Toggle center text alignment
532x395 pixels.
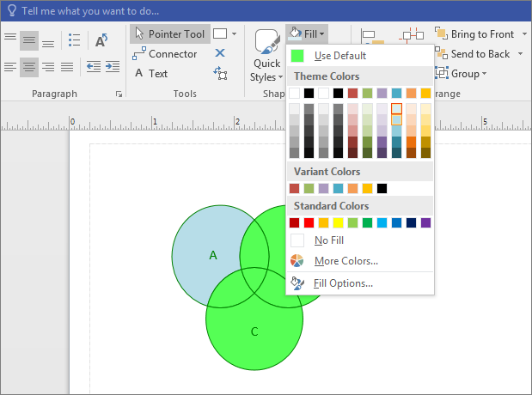pos(29,67)
